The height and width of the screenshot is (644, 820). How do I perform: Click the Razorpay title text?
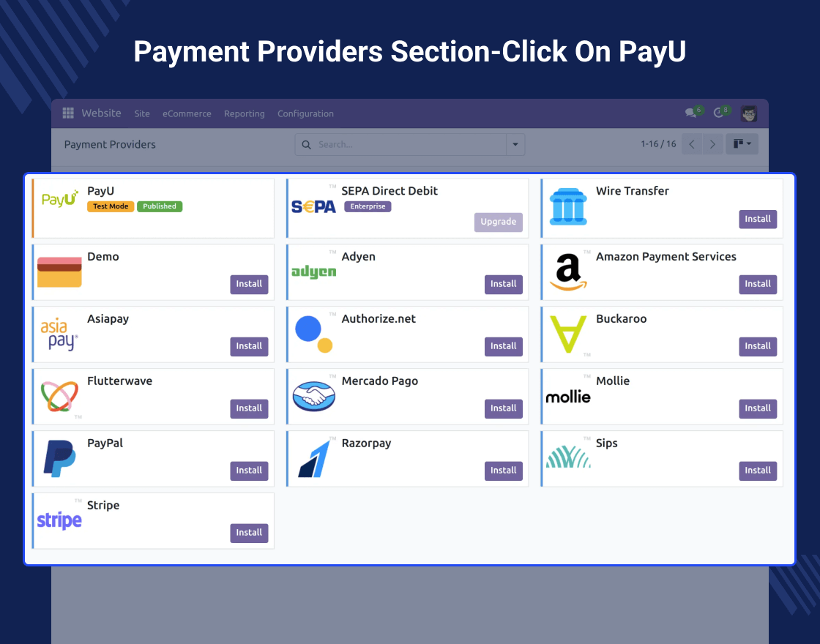(366, 443)
